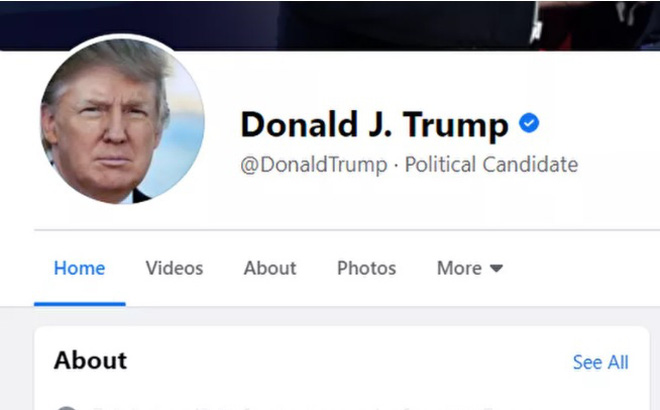This screenshot has height=410, width=660.
Task: Expand the More tab dropdown
Action: pyautogui.click(x=470, y=268)
